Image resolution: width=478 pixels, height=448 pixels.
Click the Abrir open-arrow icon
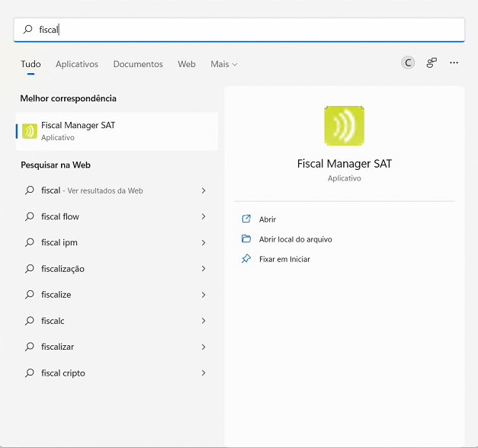pyautogui.click(x=246, y=219)
